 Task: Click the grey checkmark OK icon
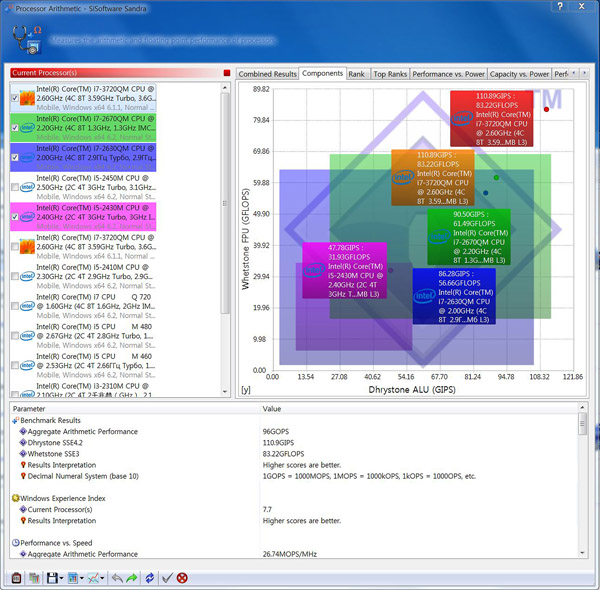[167, 578]
